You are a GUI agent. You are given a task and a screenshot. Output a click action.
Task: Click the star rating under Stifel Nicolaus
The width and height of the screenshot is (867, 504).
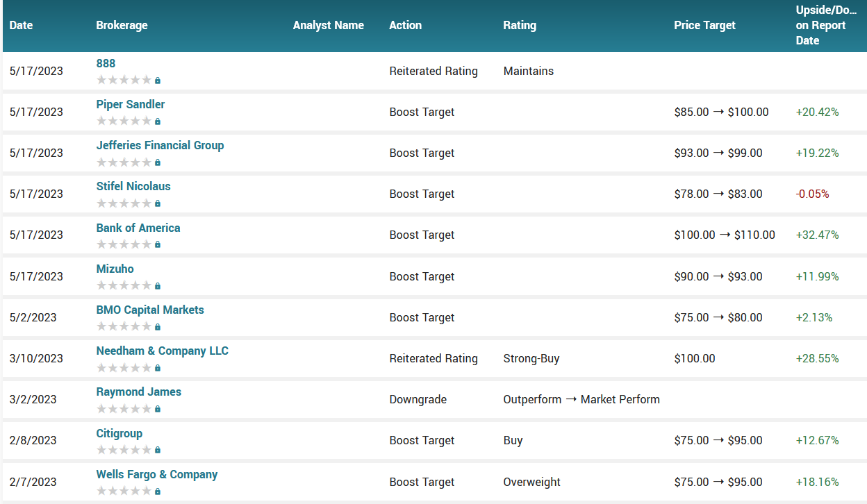(x=124, y=203)
